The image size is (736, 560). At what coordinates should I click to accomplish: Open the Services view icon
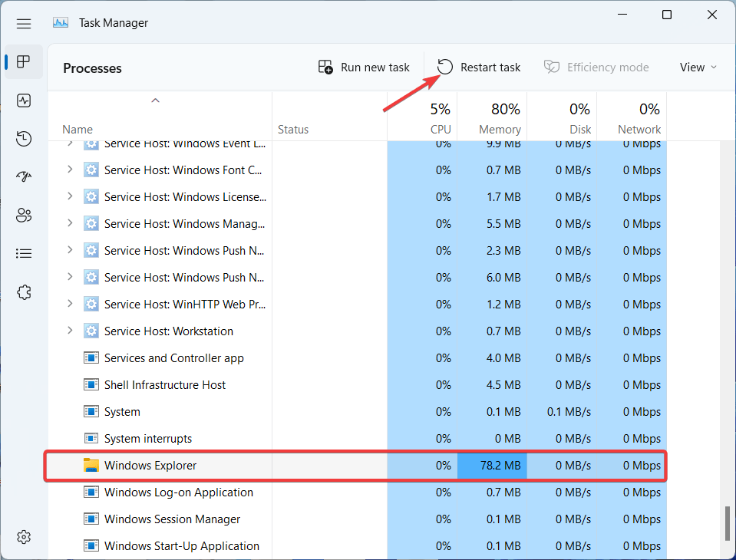pos(23,292)
